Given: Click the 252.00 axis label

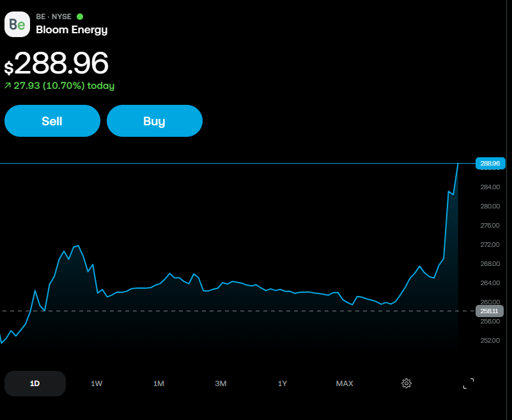Looking at the screenshot, I should (490, 340).
